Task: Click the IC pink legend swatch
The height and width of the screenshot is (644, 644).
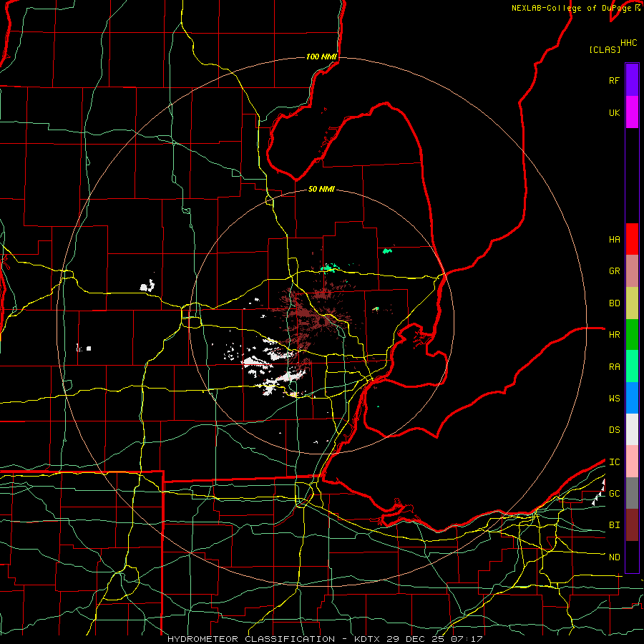Action: (632, 462)
